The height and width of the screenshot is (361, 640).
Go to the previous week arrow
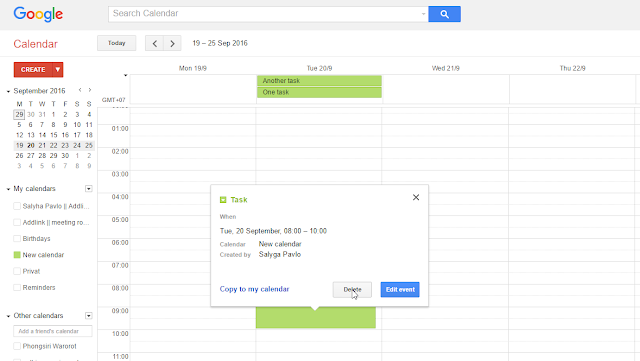154,43
